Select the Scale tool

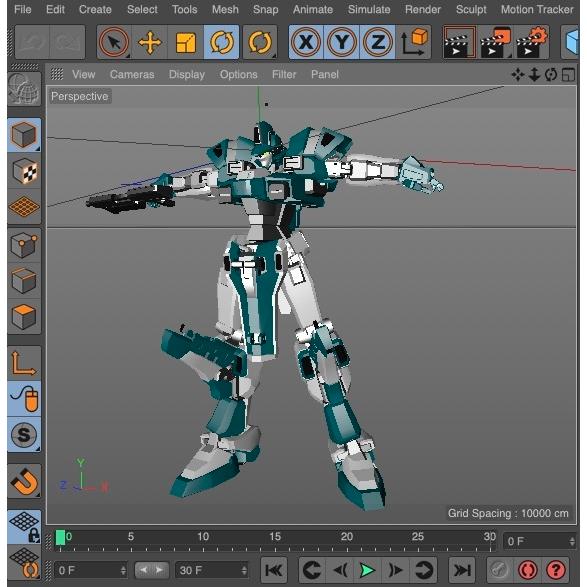point(186,42)
